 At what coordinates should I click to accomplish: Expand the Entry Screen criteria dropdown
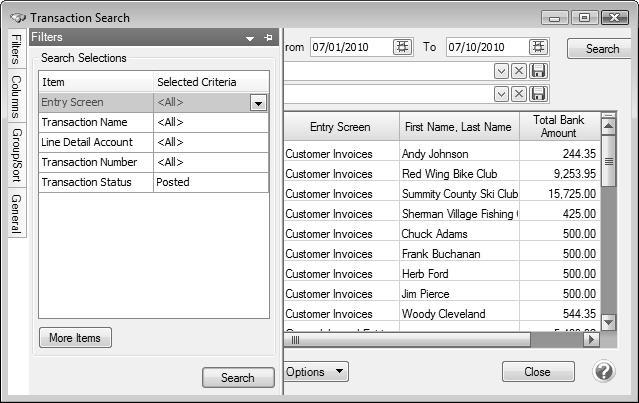tap(258, 102)
